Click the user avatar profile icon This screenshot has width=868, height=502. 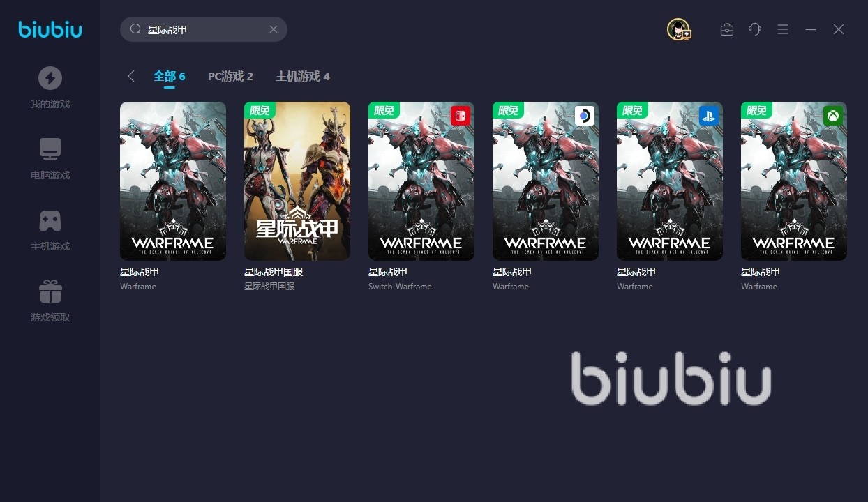point(678,29)
